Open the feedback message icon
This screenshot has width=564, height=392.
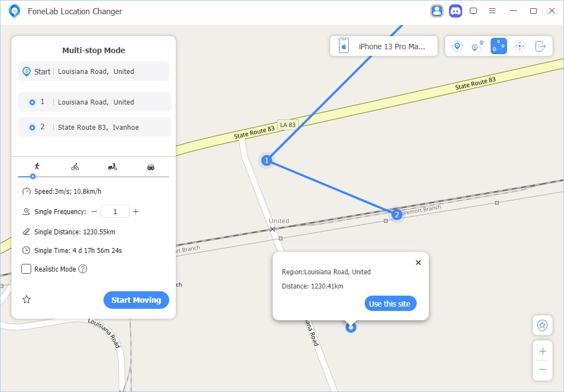[x=473, y=11]
